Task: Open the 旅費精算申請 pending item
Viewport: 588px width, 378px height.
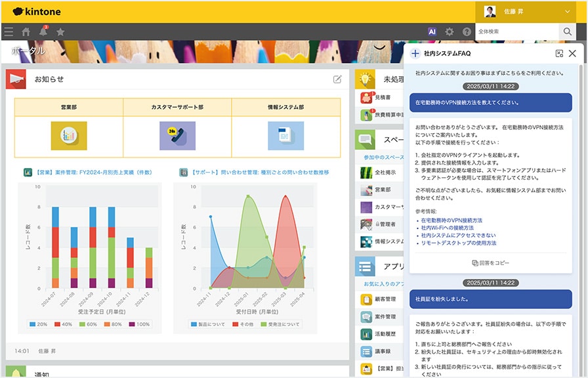Action: click(379, 115)
